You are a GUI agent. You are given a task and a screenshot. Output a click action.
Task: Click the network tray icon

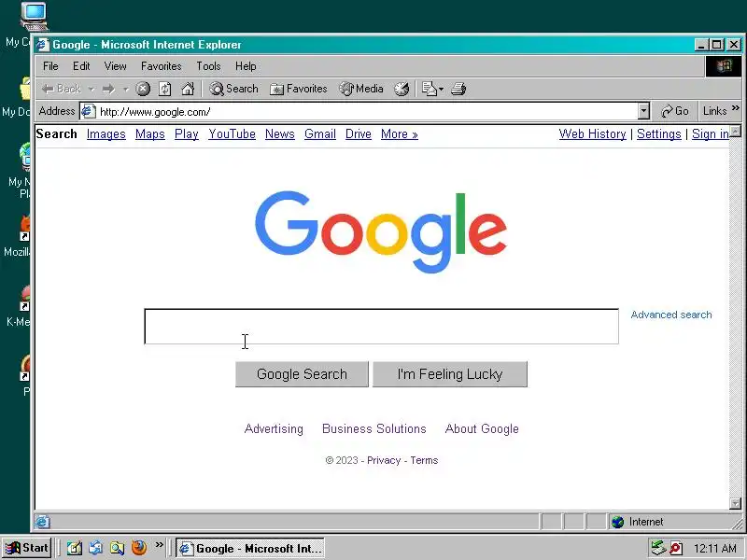[x=658, y=548]
